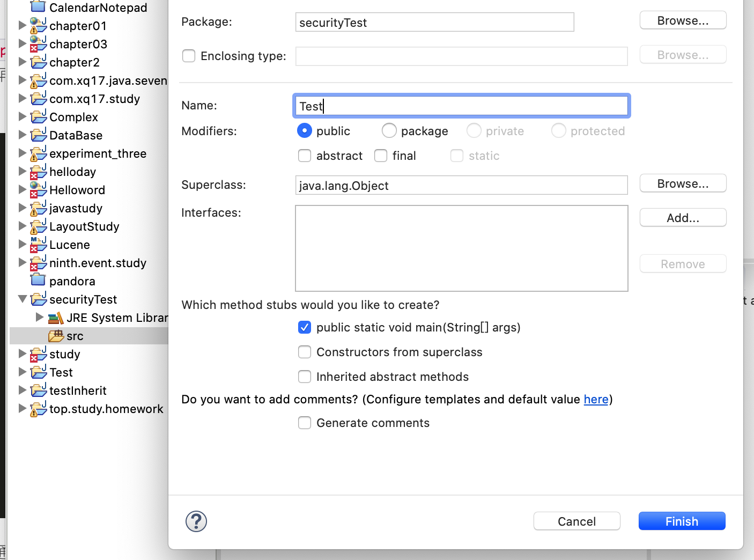This screenshot has width=754, height=560.
Task: Select the 'LayoutStudy' project label
Action: pos(84,226)
